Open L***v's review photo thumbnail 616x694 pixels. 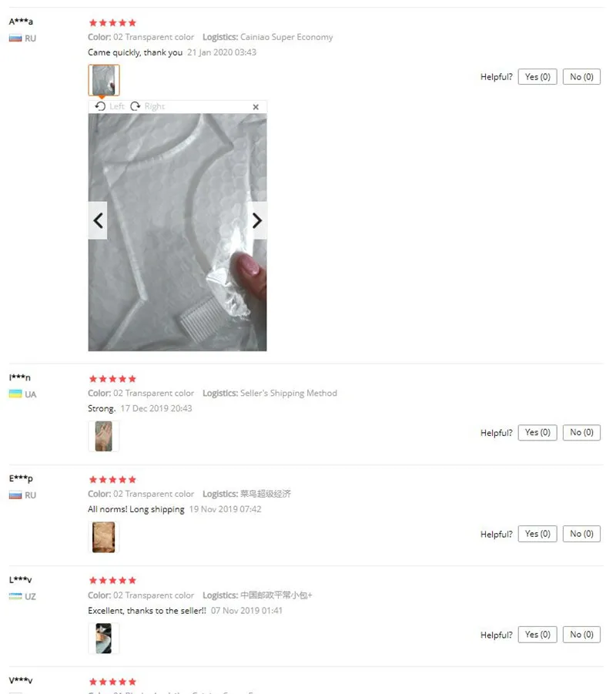click(104, 639)
